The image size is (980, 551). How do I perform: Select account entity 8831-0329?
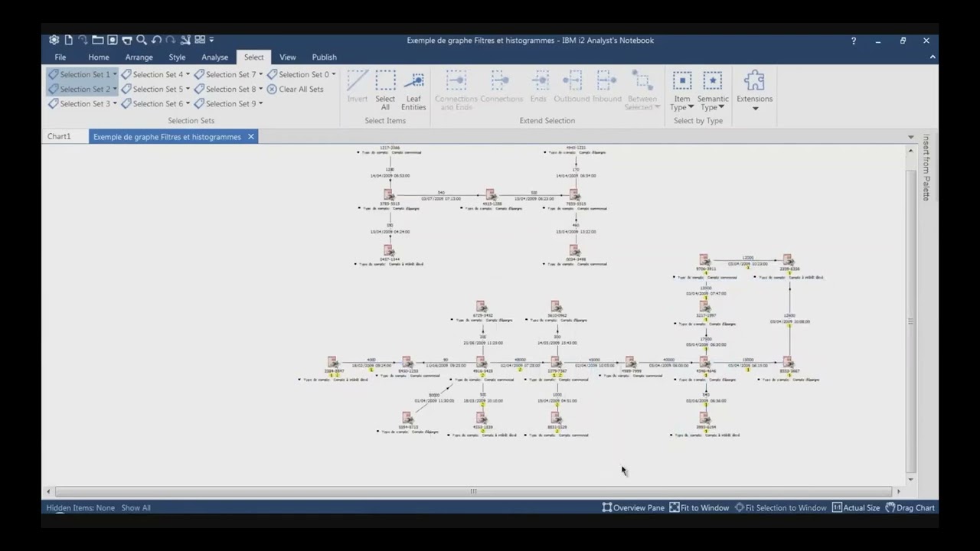click(556, 419)
